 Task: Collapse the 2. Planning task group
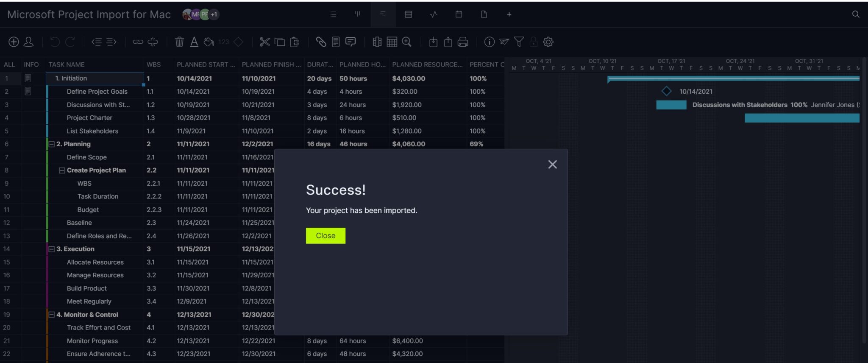point(52,144)
